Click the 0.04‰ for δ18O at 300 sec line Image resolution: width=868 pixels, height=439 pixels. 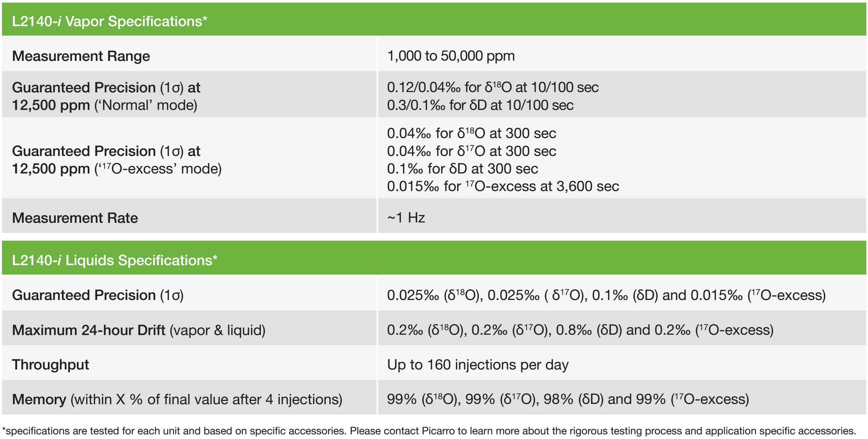pos(471,133)
